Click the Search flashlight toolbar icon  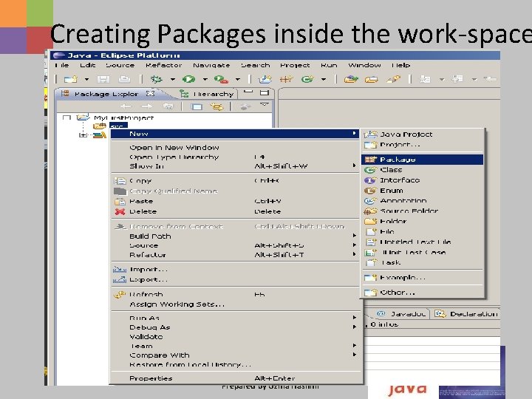[393, 79]
